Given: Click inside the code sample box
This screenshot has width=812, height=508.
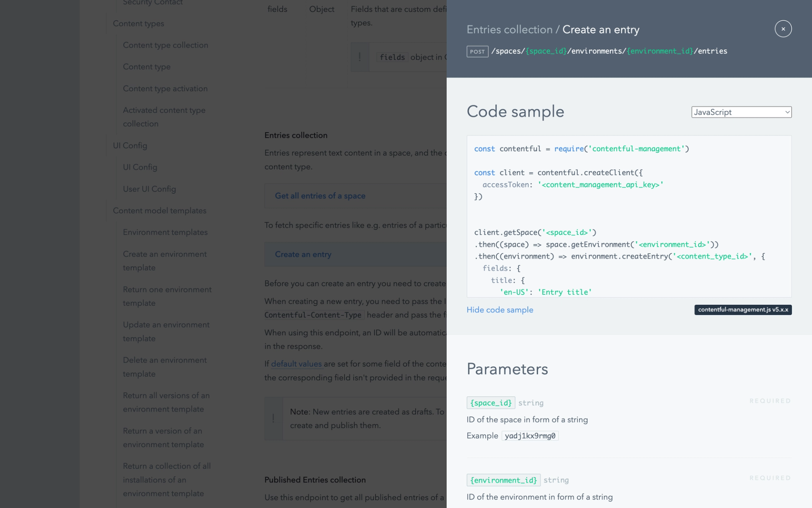Looking at the screenshot, I should click(628, 216).
